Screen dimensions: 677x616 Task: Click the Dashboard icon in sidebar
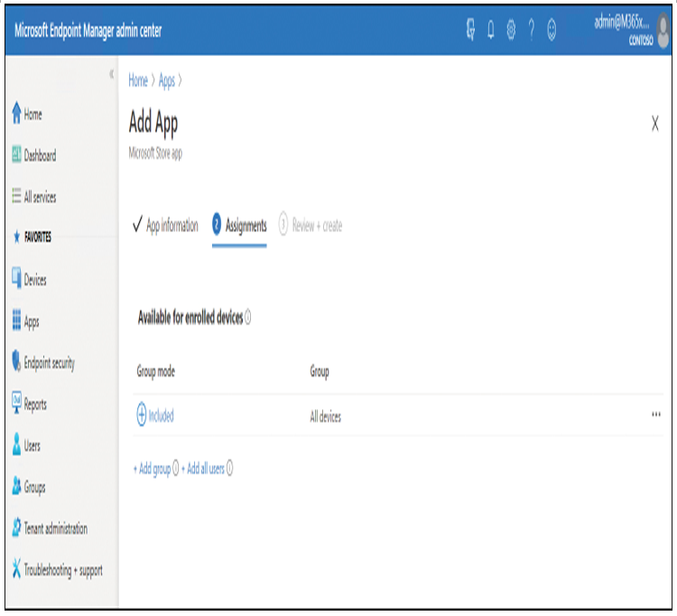click(16, 154)
